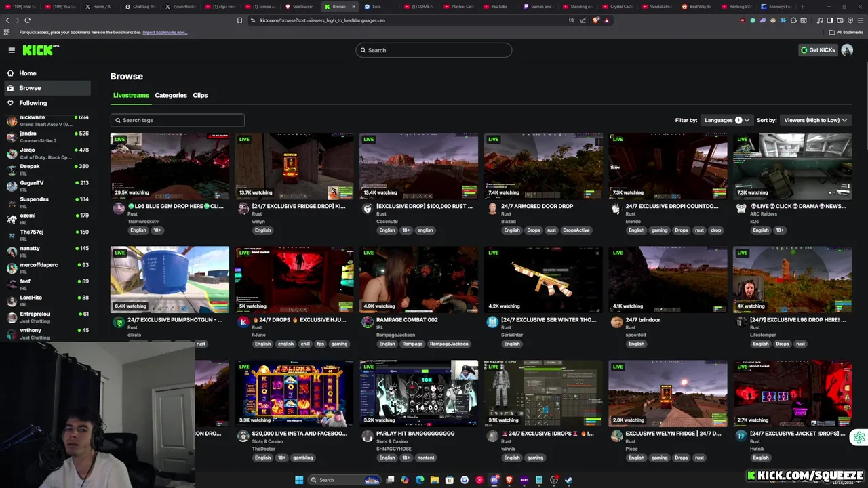Click the browser Reload button
The height and width of the screenshot is (488, 868).
pos(27,20)
